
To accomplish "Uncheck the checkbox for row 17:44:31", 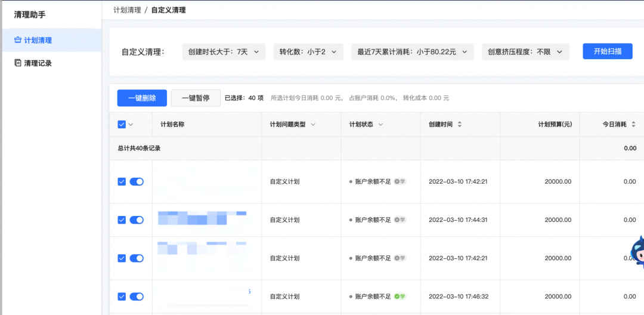I will (x=122, y=220).
